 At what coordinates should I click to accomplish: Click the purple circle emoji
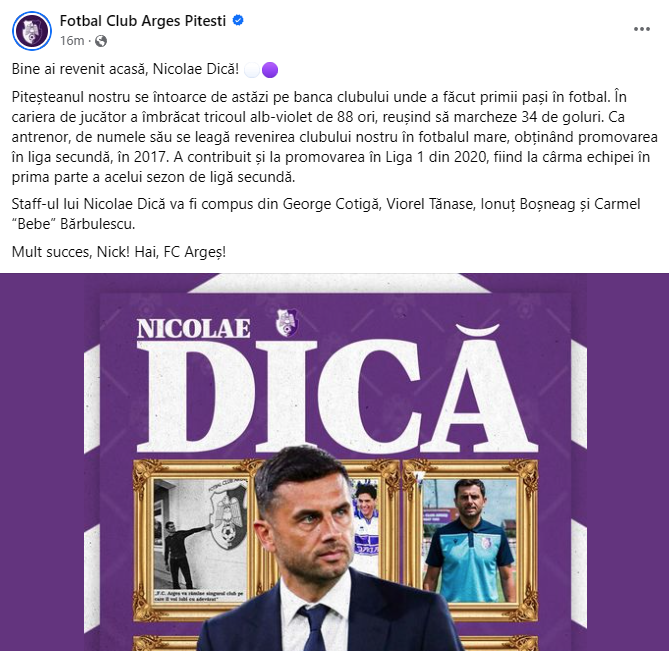(x=270, y=70)
